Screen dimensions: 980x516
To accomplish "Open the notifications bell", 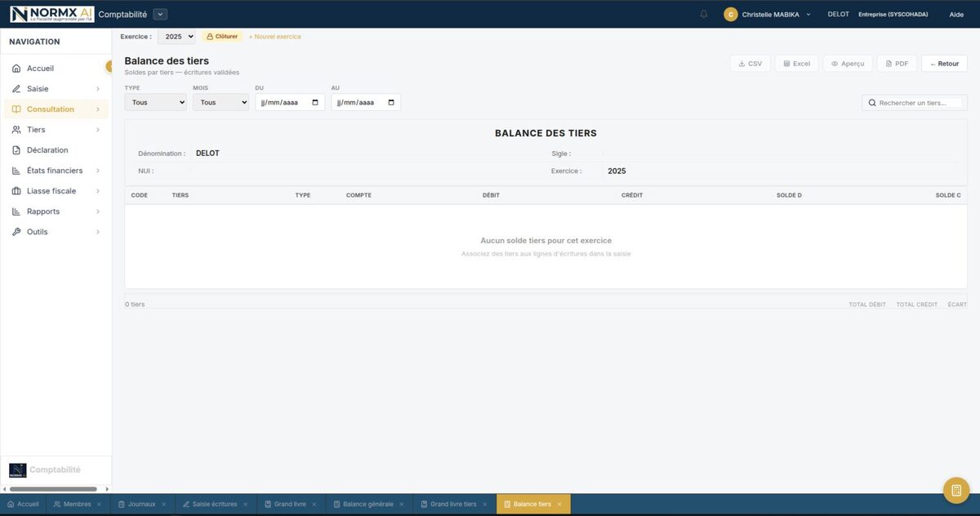I will point(704,14).
